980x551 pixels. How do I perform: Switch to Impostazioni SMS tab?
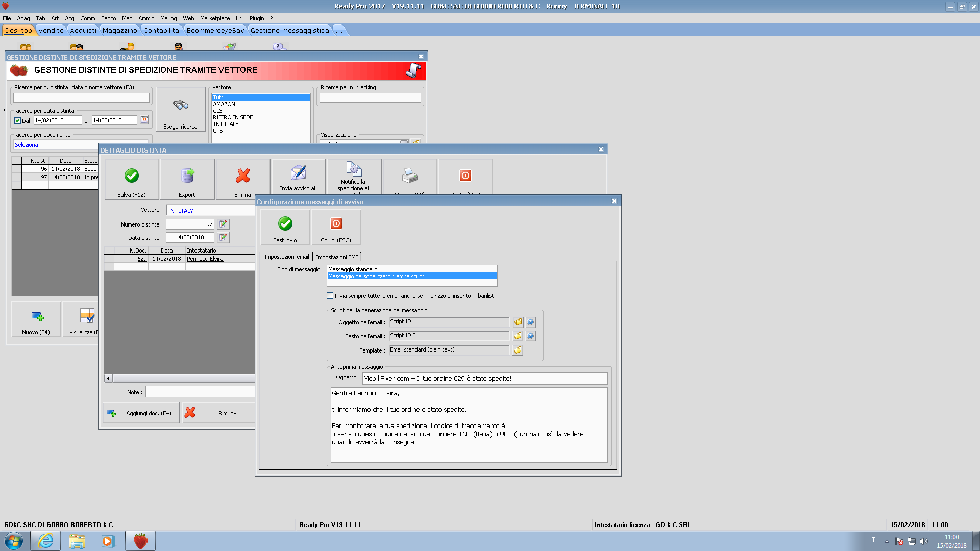pyautogui.click(x=337, y=257)
